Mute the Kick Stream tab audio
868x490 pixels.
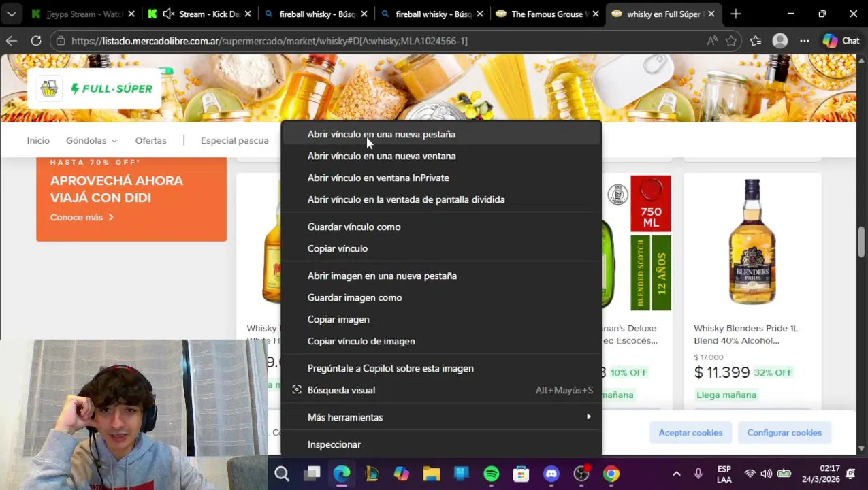tap(169, 14)
